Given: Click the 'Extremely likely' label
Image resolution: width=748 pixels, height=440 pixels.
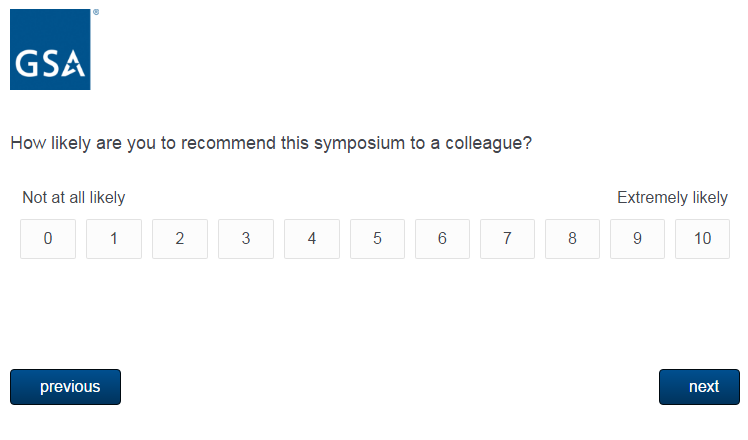Looking at the screenshot, I should point(672,198).
